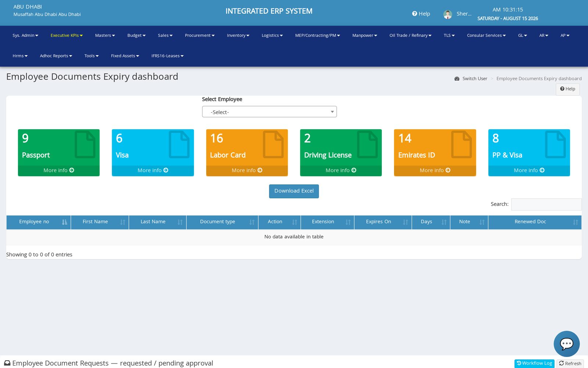
Task: Open the TLS menu
Action: point(449,35)
